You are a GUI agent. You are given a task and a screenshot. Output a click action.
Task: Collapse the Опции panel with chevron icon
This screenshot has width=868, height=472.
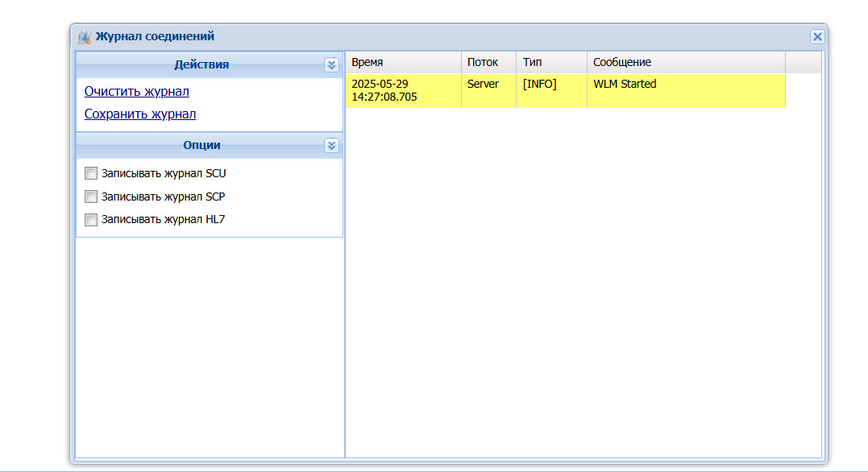pos(331,146)
